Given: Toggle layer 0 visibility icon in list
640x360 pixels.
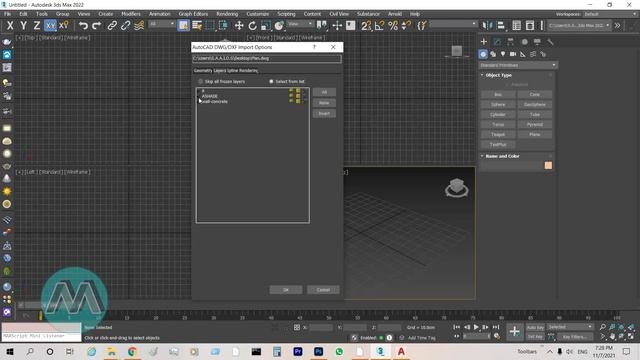Looking at the screenshot, I should click(291, 91).
